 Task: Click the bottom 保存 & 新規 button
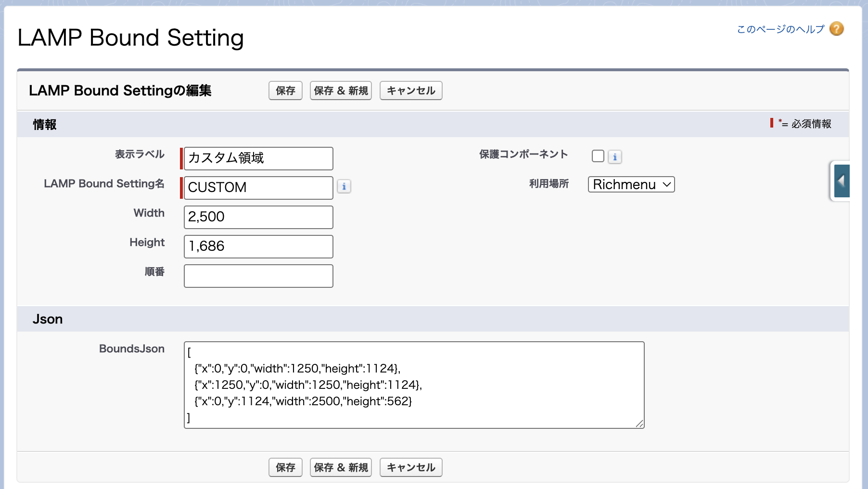pyautogui.click(x=341, y=467)
